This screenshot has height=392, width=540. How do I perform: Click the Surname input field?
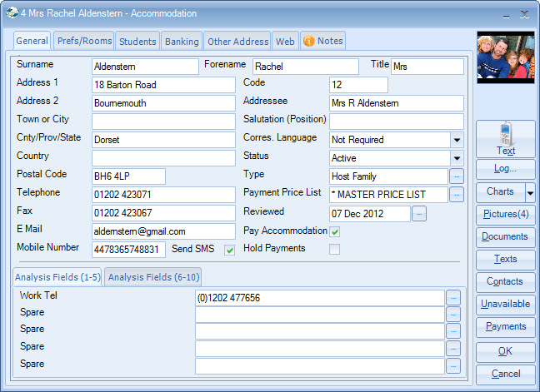(x=145, y=67)
